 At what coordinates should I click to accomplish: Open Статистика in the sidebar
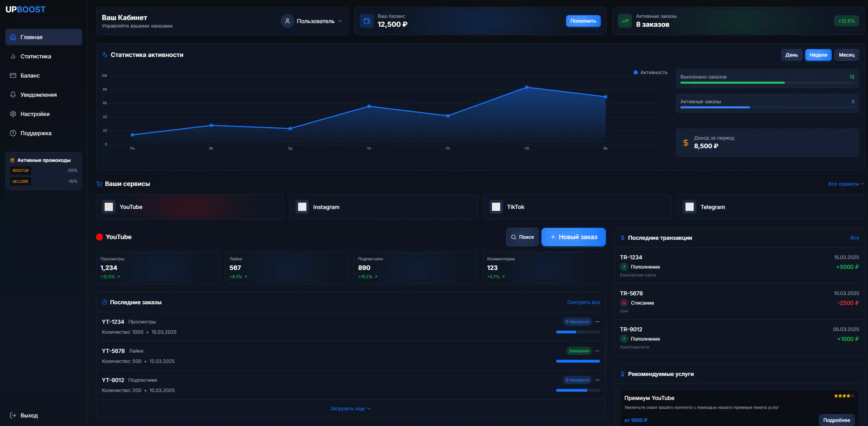coord(36,56)
